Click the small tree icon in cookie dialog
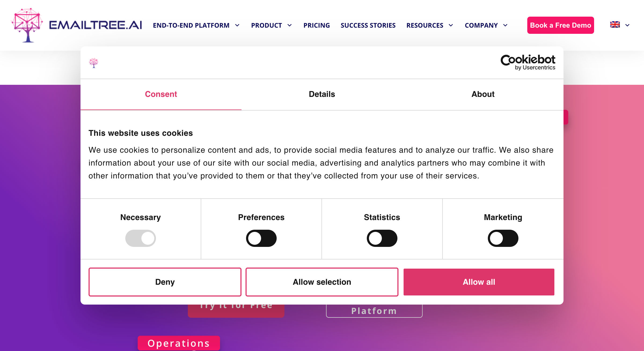644x351 pixels. (x=94, y=63)
